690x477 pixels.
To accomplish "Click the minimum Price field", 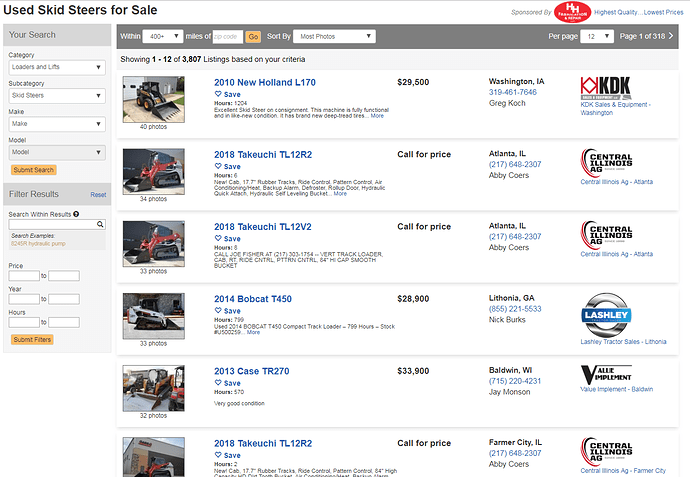I will coord(24,276).
